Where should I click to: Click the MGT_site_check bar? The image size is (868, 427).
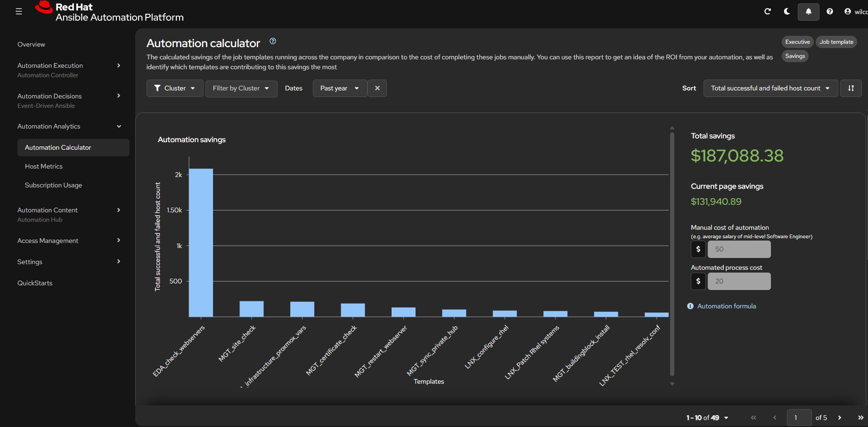[x=252, y=309]
